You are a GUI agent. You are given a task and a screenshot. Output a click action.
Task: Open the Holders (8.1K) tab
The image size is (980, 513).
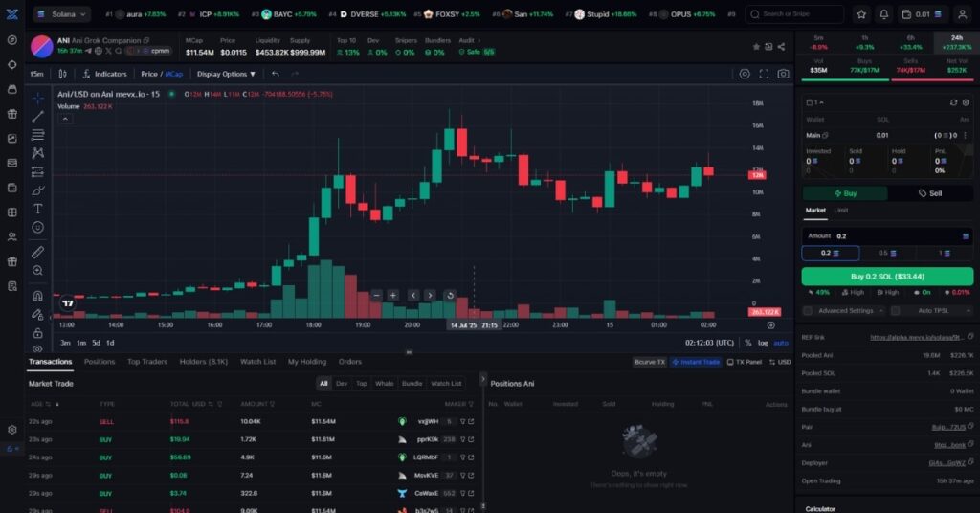pos(203,361)
